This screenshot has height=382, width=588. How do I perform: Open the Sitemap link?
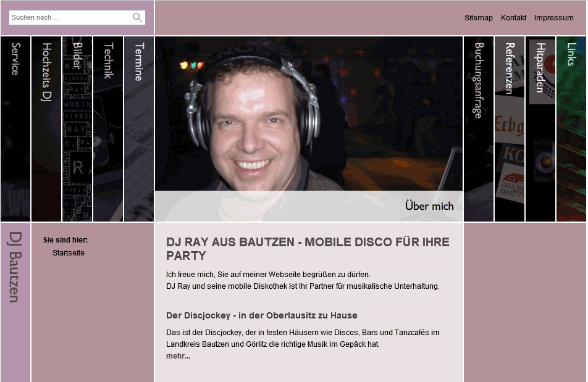[478, 18]
